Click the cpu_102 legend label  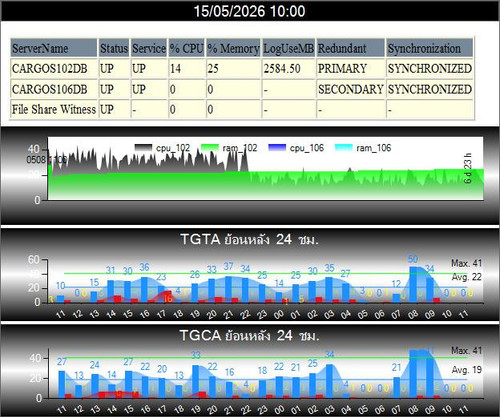tap(173, 148)
